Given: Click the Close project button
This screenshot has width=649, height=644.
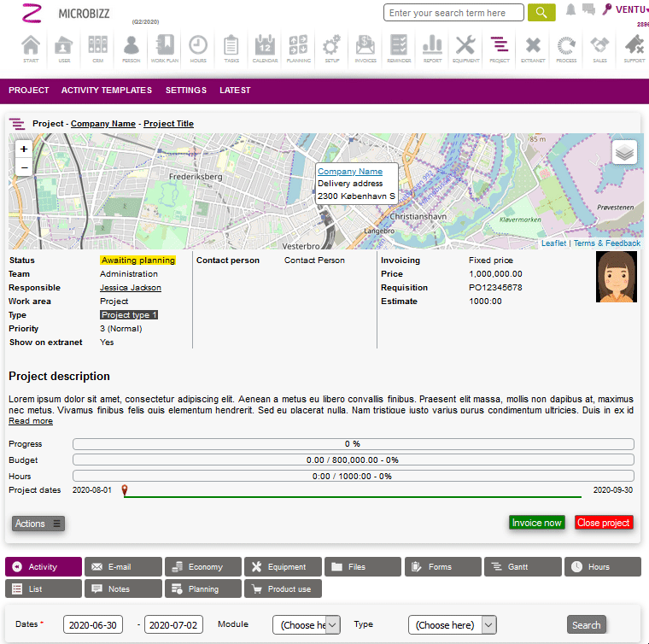Looking at the screenshot, I should pos(604,523).
